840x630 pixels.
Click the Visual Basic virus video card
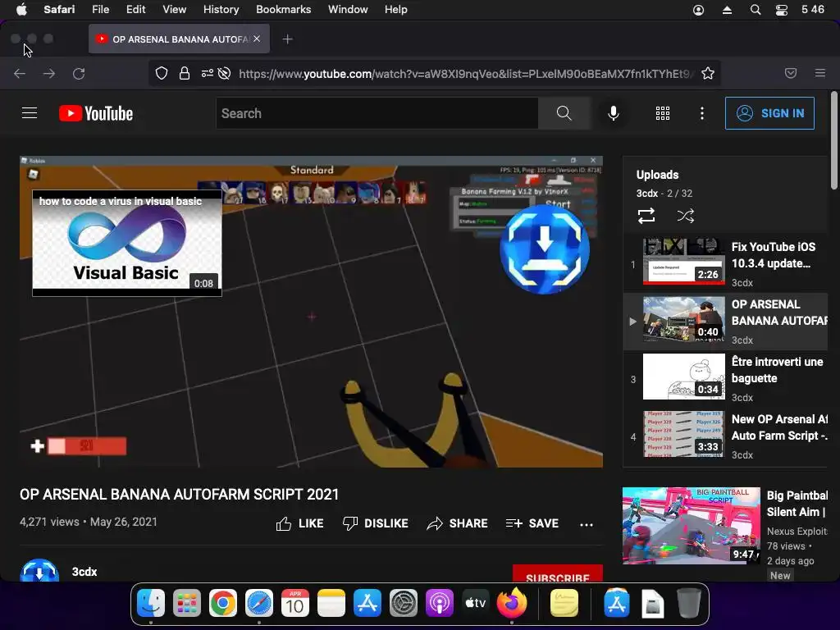127,243
